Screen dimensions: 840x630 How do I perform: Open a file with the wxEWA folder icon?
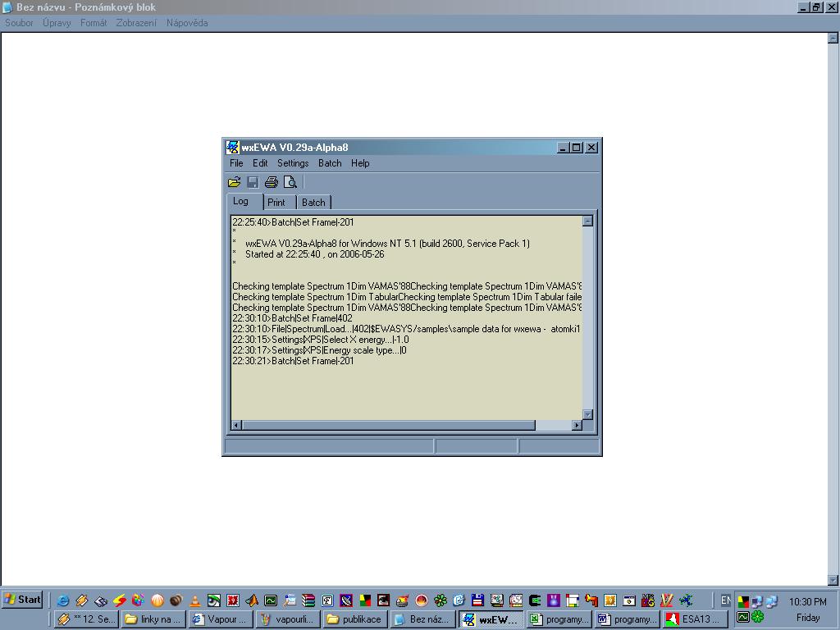234,182
